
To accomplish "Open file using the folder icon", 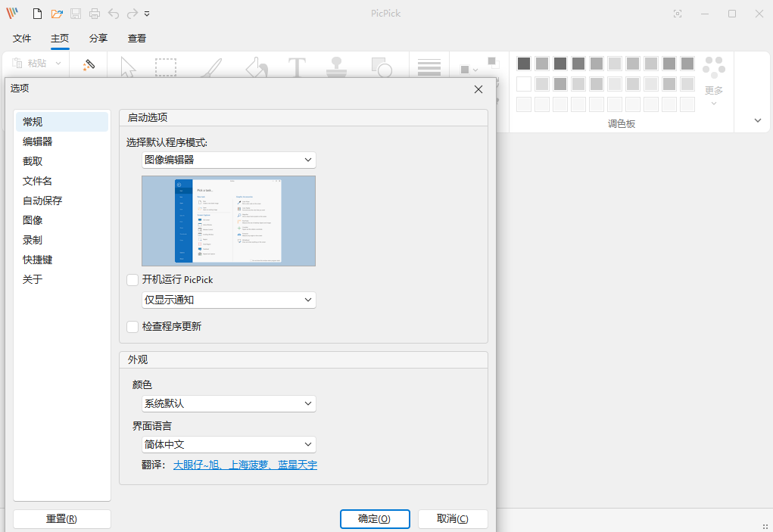I will tap(57, 14).
